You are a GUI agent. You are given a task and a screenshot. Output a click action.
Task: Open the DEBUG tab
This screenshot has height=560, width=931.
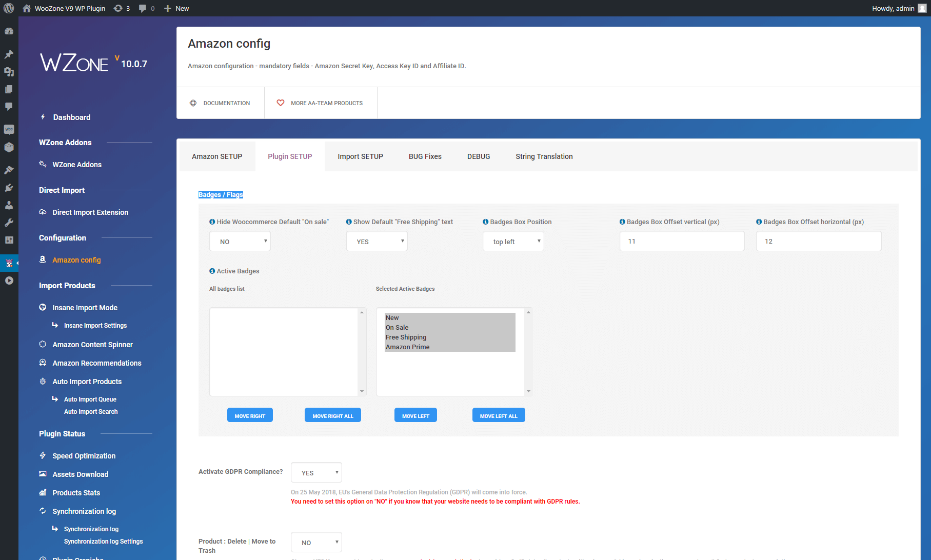click(479, 156)
